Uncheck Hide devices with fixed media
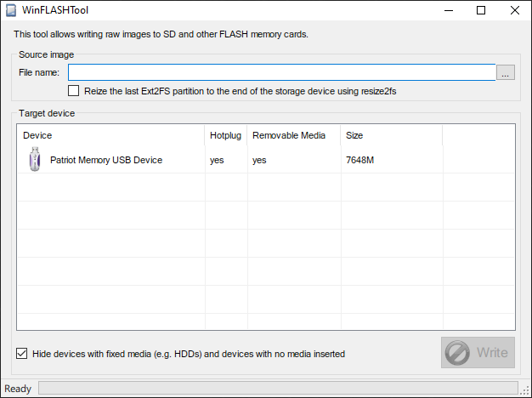The width and height of the screenshot is (532, 398). click(x=22, y=354)
